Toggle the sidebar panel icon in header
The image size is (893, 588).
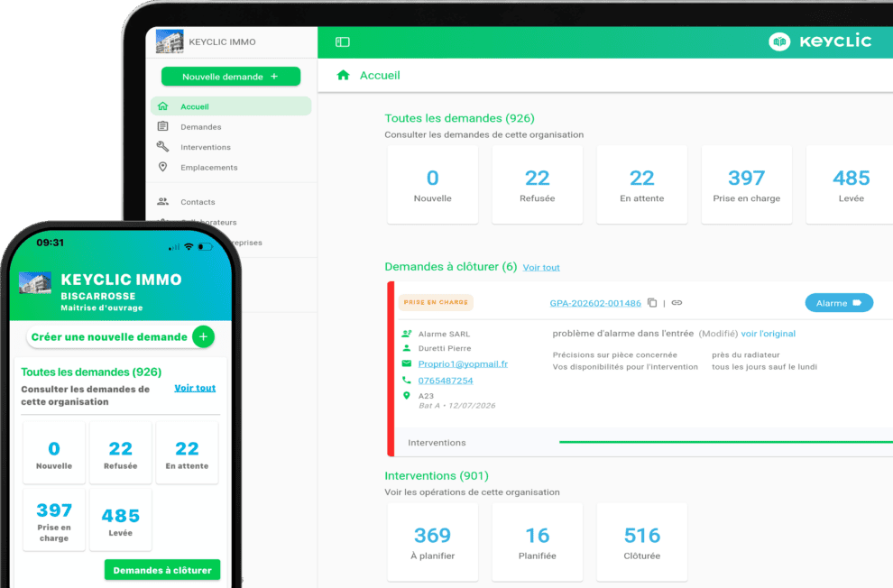click(342, 41)
